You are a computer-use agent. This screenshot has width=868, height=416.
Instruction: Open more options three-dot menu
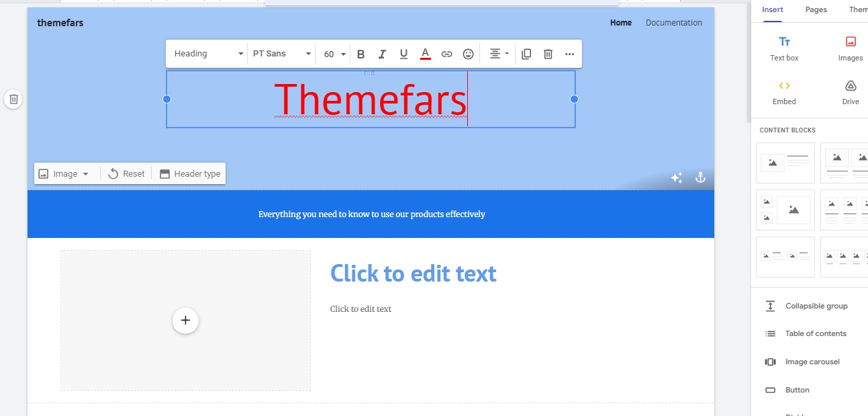coord(569,54)
